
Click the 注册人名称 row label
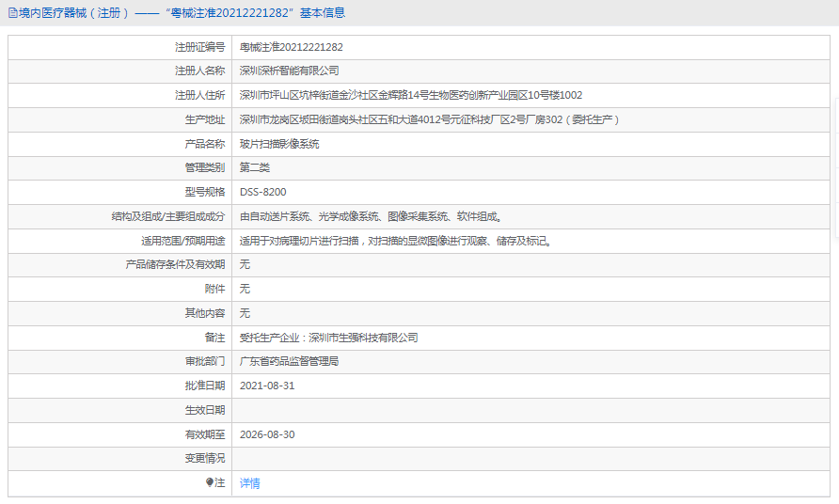coord(200,71)
